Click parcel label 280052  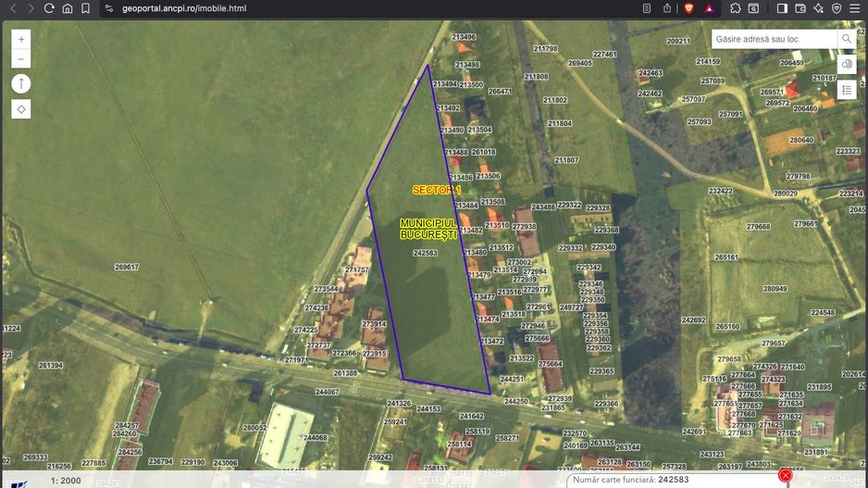click(x=254, y=428)
